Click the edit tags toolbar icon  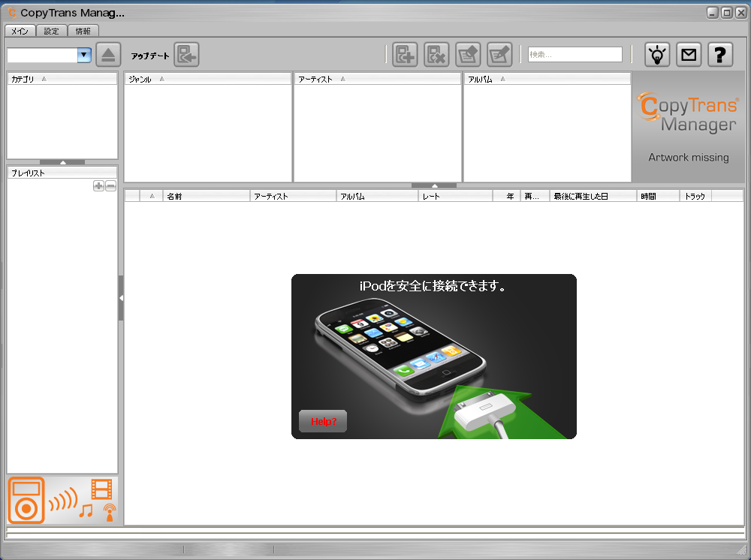pyautogui.click(x=468, y=55)
